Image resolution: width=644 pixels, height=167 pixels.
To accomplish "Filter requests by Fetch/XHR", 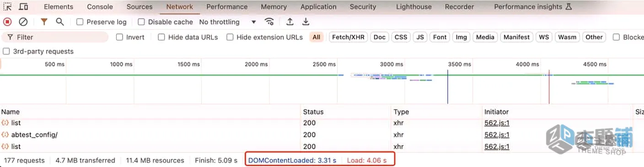I will tap(349, 37).
